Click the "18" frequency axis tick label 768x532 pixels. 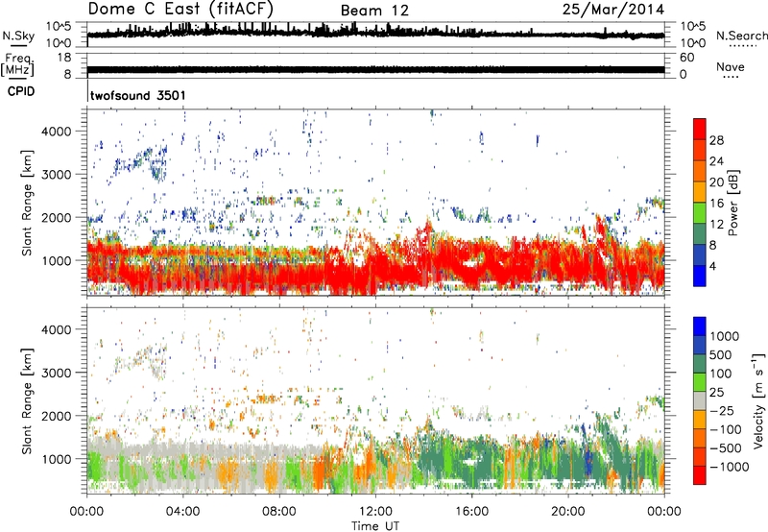coord(63,58)
